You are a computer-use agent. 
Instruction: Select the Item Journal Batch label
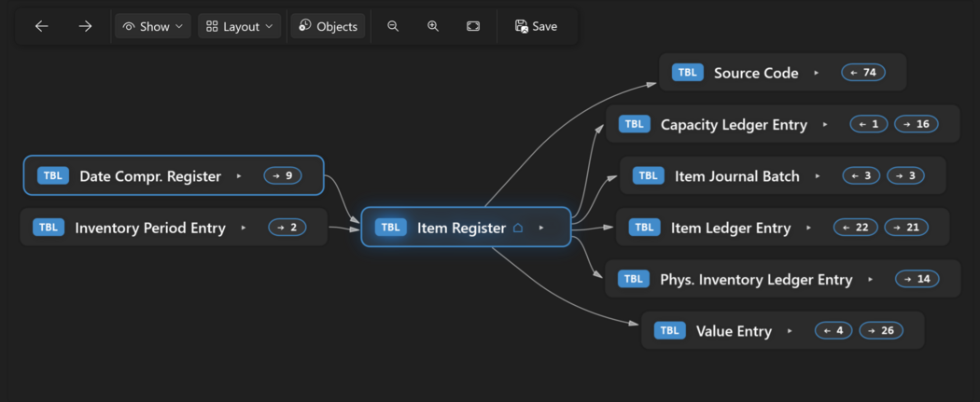[x=737, y=176]
